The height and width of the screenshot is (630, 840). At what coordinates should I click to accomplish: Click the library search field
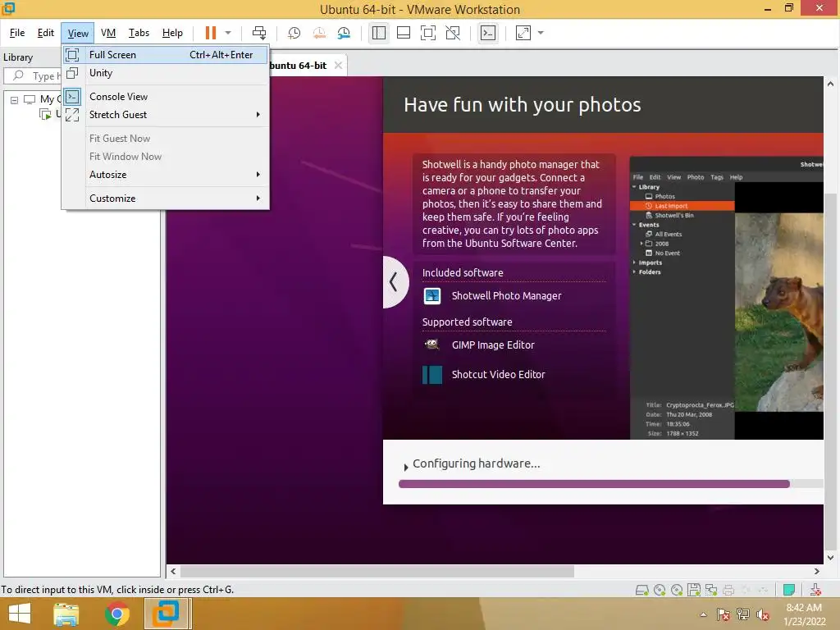tap(32, 76)
